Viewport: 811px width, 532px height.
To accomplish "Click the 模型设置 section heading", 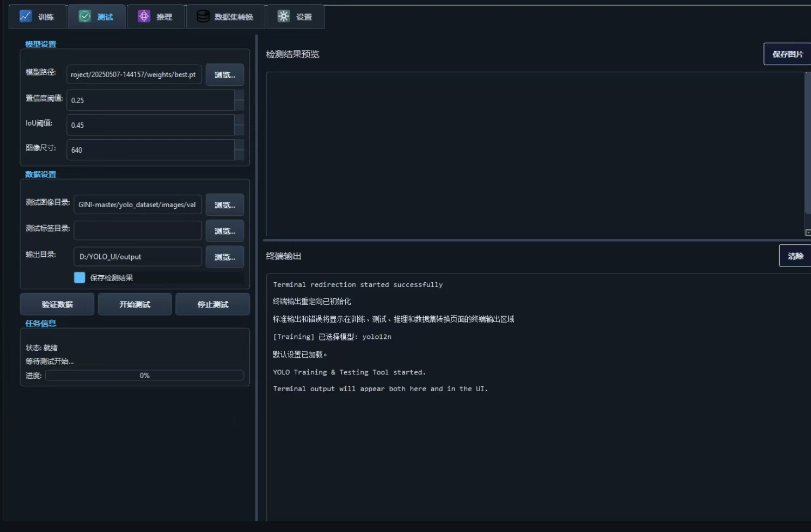I will (x=40, y=44).
